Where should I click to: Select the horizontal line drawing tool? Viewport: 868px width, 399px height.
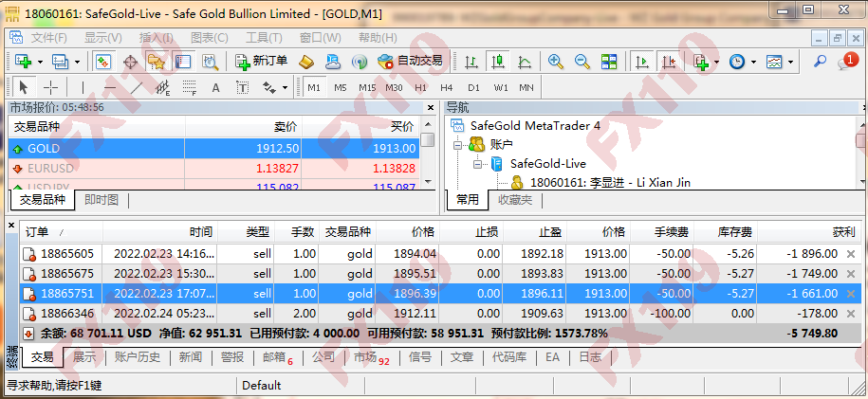[x=110, y=87]
